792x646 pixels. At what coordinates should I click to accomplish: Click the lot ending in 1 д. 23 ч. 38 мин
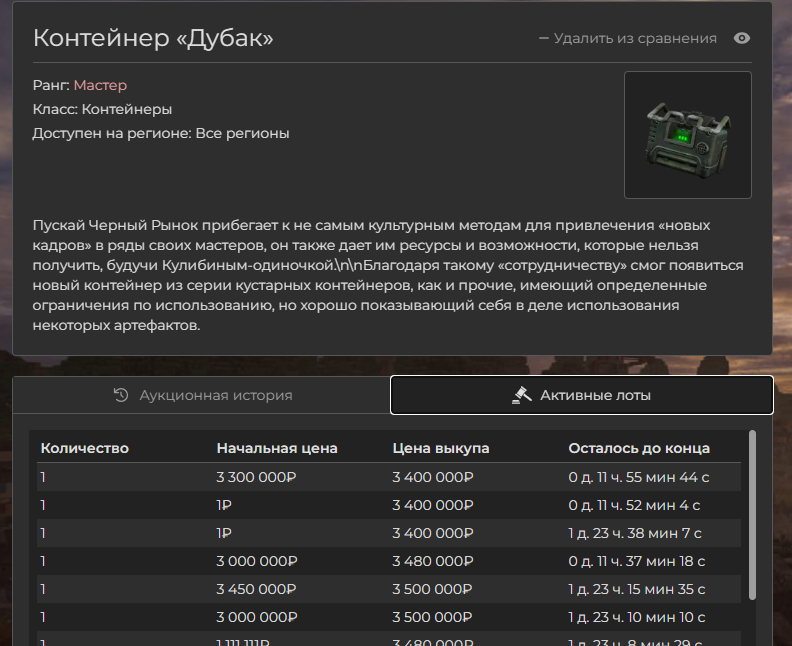(635, 533)
